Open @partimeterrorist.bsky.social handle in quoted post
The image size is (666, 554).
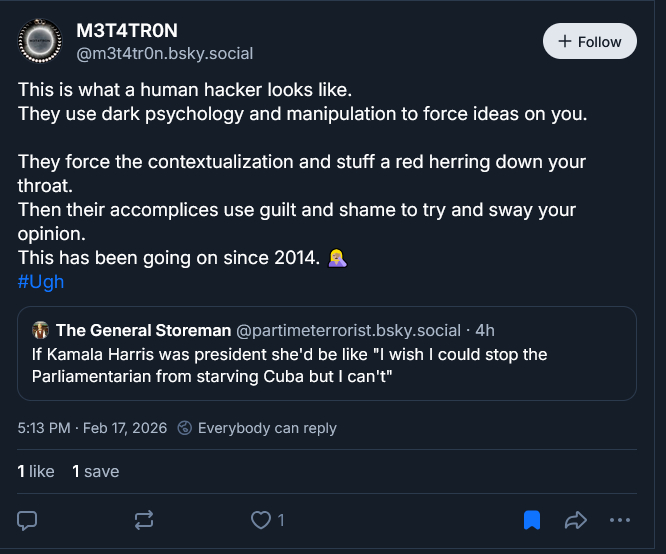click(348, 330)
